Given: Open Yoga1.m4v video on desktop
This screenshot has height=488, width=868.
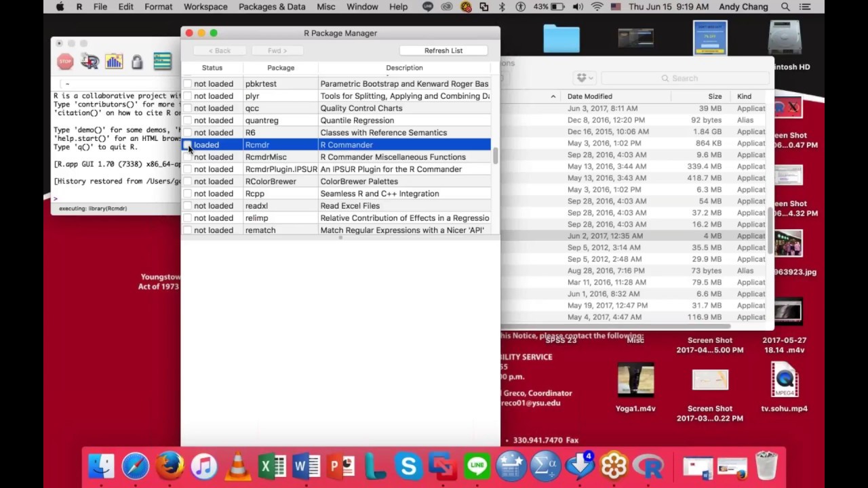Looking at the screenshot, I should click(x=635, y=387).
